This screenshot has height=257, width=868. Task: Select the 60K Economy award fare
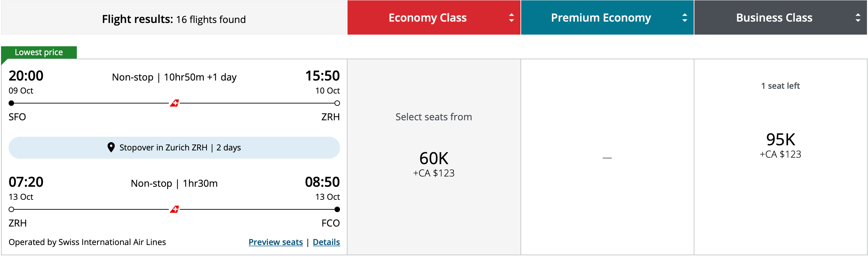click(433, 158)
